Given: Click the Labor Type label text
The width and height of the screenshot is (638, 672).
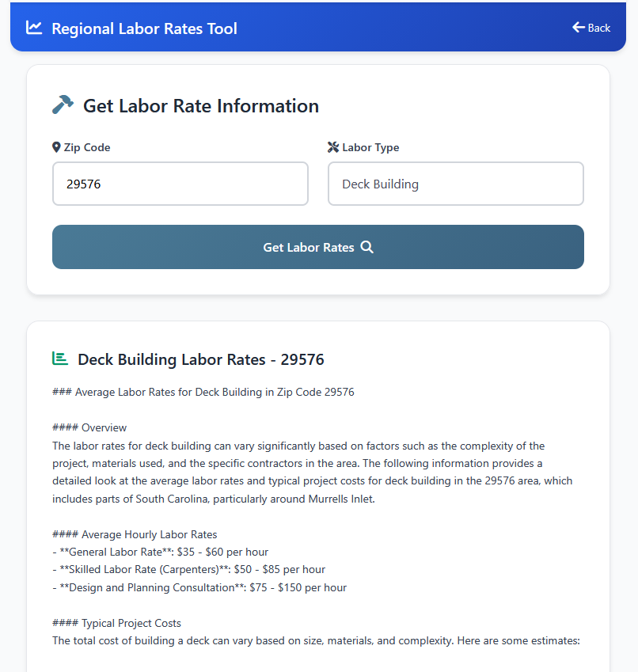Looking at the screenshot, I should 370,146.
